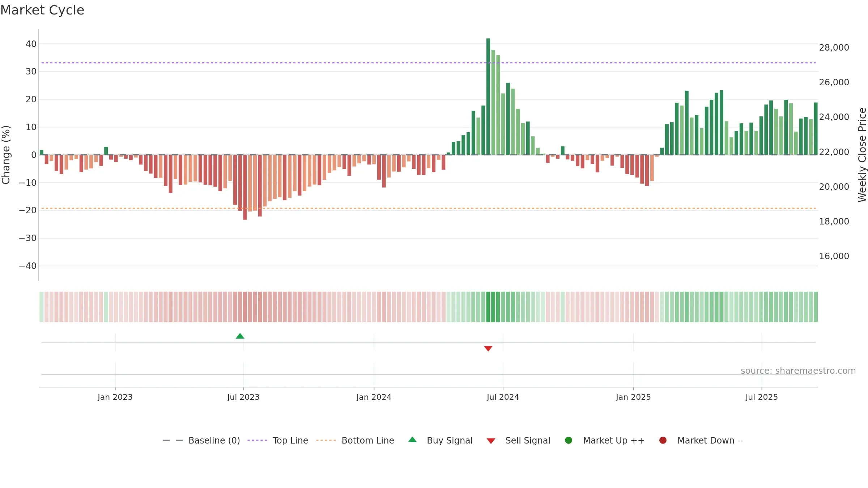Click the '18,000' price axis label

tap(834, 221)
